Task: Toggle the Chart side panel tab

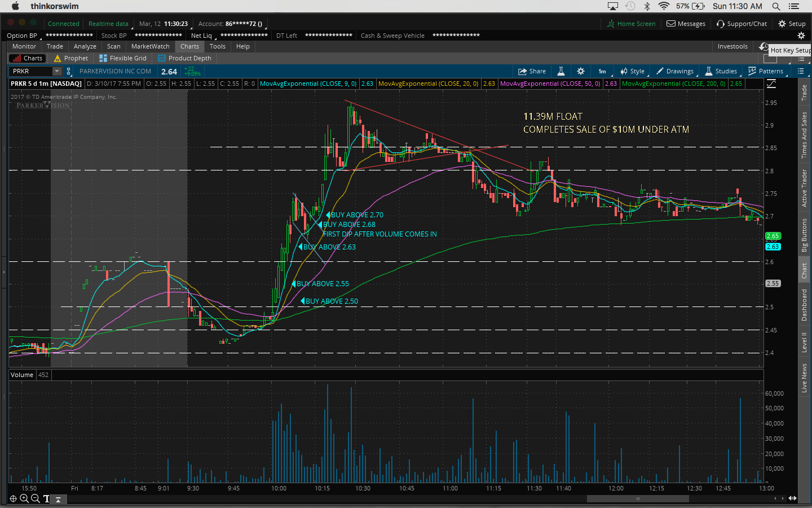Action: pos(804,271)
